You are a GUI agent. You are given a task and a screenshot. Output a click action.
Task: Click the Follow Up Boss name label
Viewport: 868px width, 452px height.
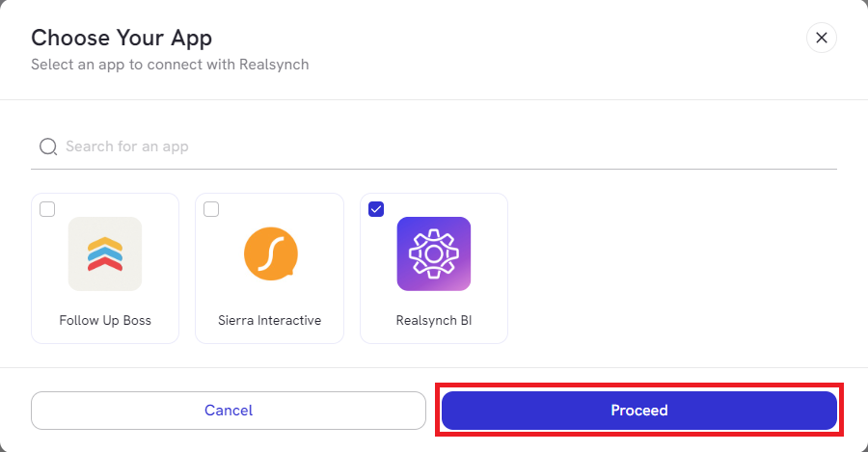(105, 320)
